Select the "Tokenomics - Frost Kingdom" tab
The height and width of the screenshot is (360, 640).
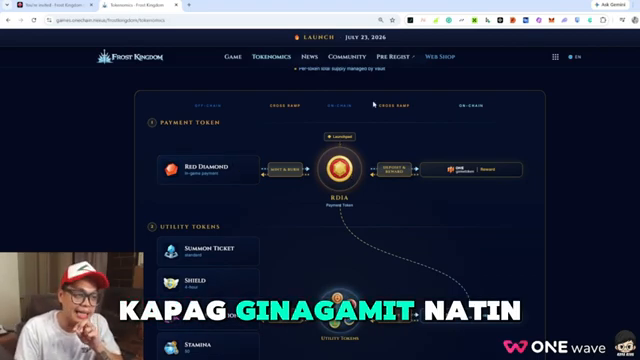click(x=140, y=5)
